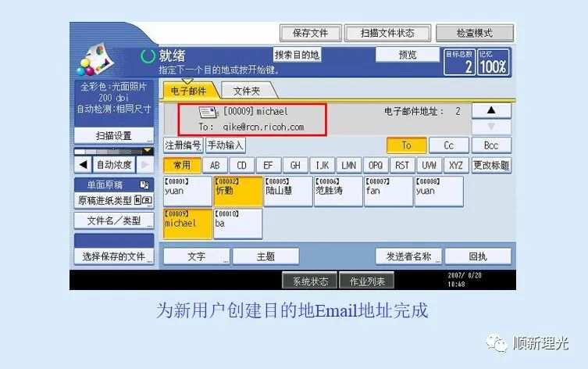This screenshot has width=588, height=369.
Task: Select destination 00007 fan
Action: [389, 191]
